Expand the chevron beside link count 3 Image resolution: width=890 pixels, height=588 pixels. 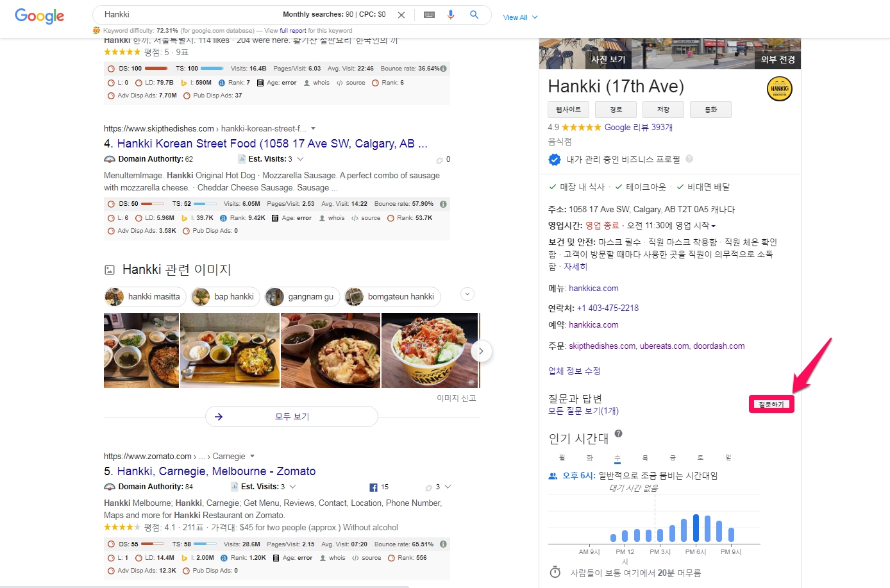point(448,487)
